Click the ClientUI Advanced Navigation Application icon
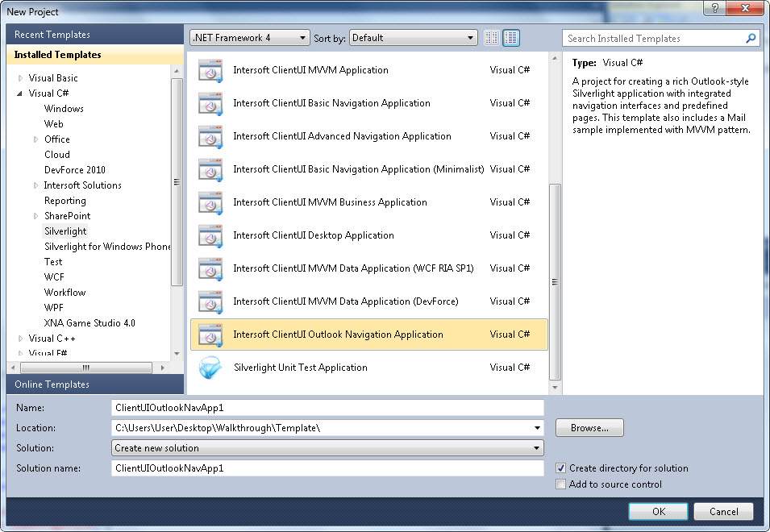The height and width of the screenshot is (532, 770). [210, 136]
